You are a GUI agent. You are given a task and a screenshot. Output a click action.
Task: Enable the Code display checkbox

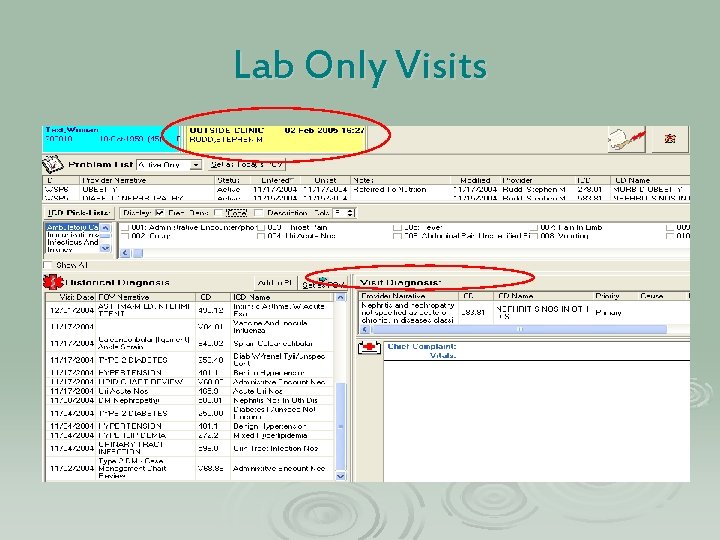[219, 213]
